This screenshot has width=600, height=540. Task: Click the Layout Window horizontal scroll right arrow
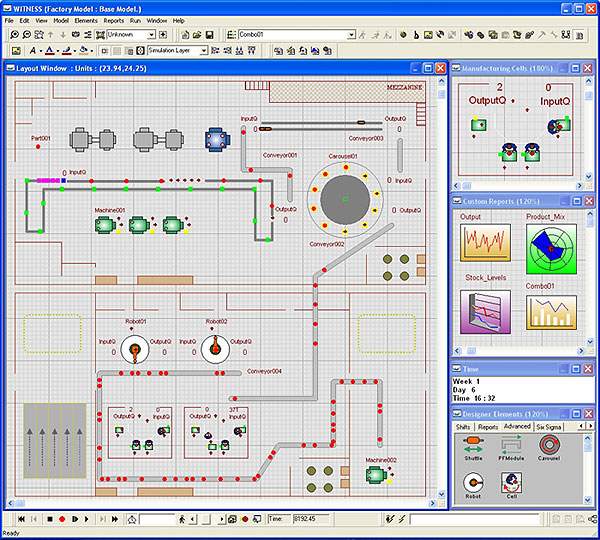(x=434, y=503)
